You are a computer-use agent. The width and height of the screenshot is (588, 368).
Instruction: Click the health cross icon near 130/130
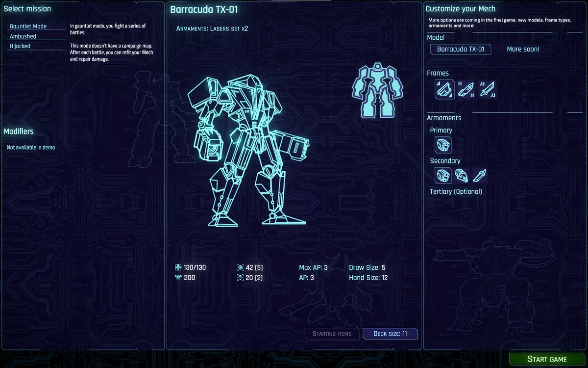coord(177,267)
